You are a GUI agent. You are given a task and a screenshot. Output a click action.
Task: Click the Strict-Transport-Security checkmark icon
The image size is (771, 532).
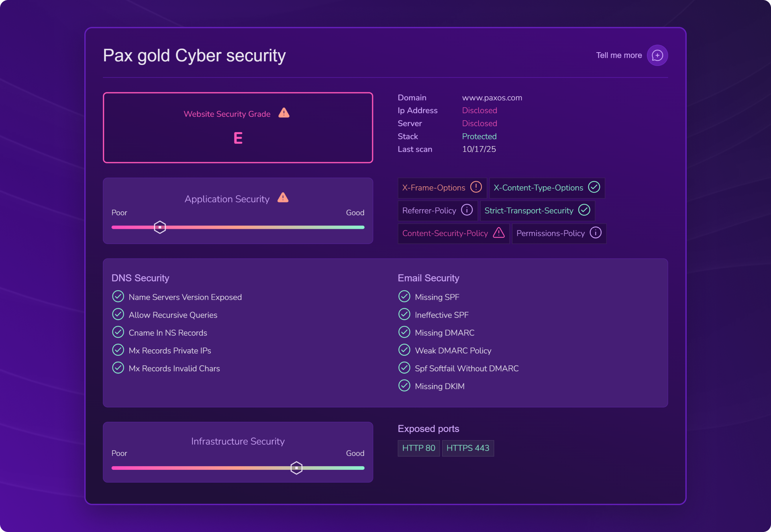point(584,210)
